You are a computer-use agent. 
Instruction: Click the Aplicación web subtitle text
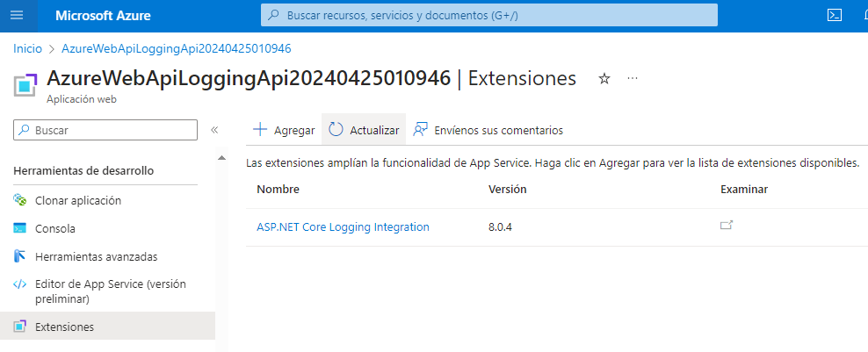coord(82,99)
